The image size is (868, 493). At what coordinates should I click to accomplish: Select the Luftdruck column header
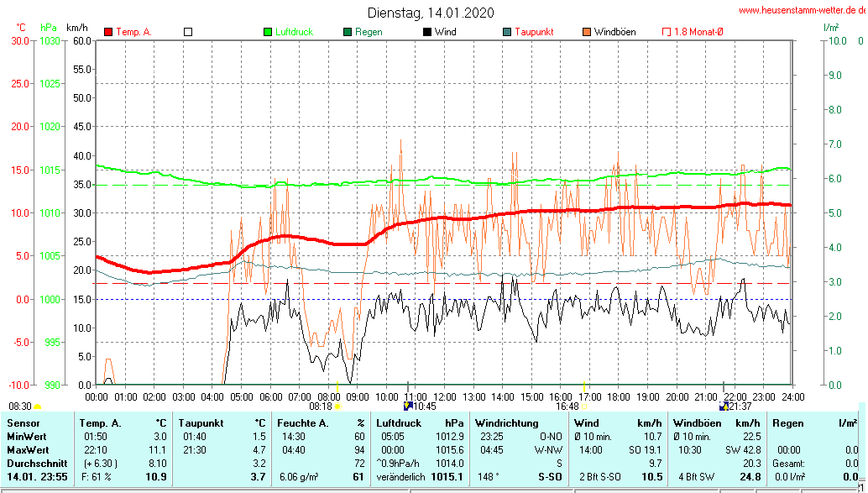click(397, 422)
